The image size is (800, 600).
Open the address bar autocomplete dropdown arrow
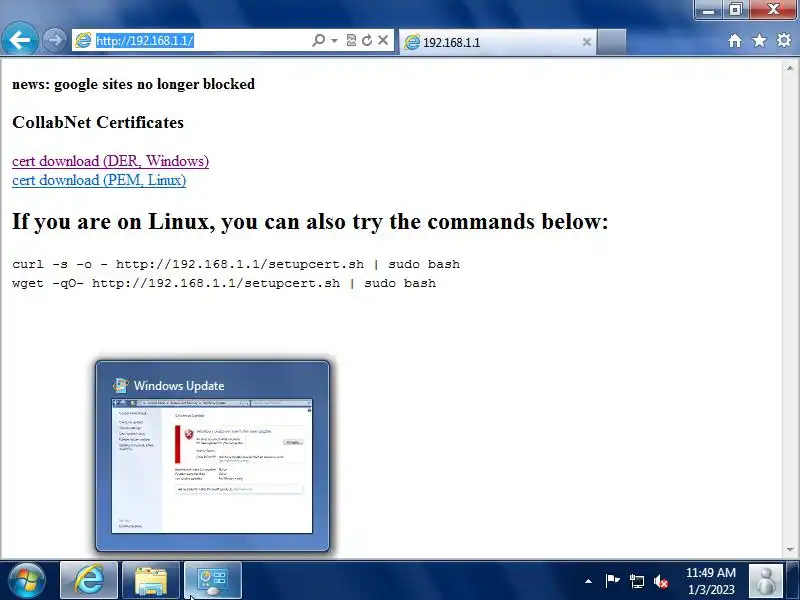pyautogui.click(x=334, y=40)
